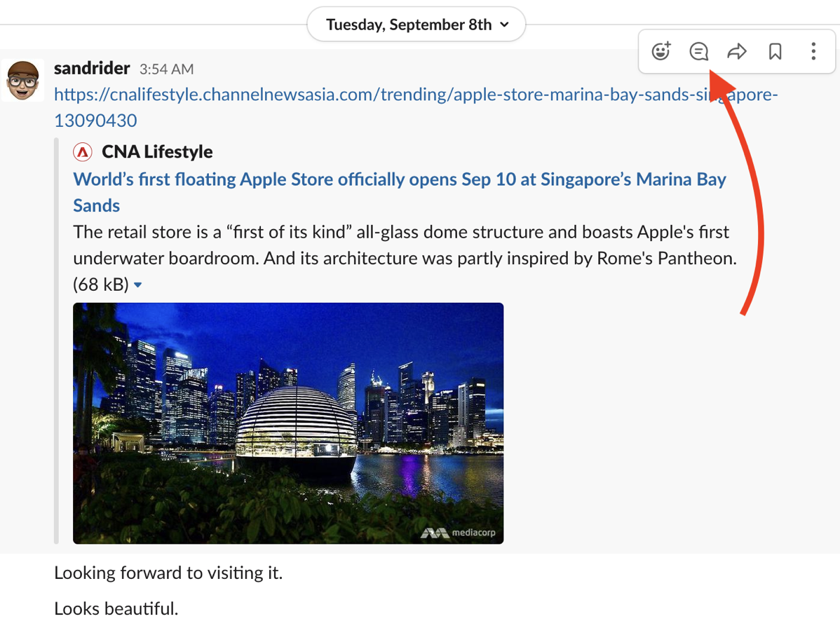Enlarge the Apple Store dome photo
This screenshot has width=840, height=628.
[x=288, y=423]
